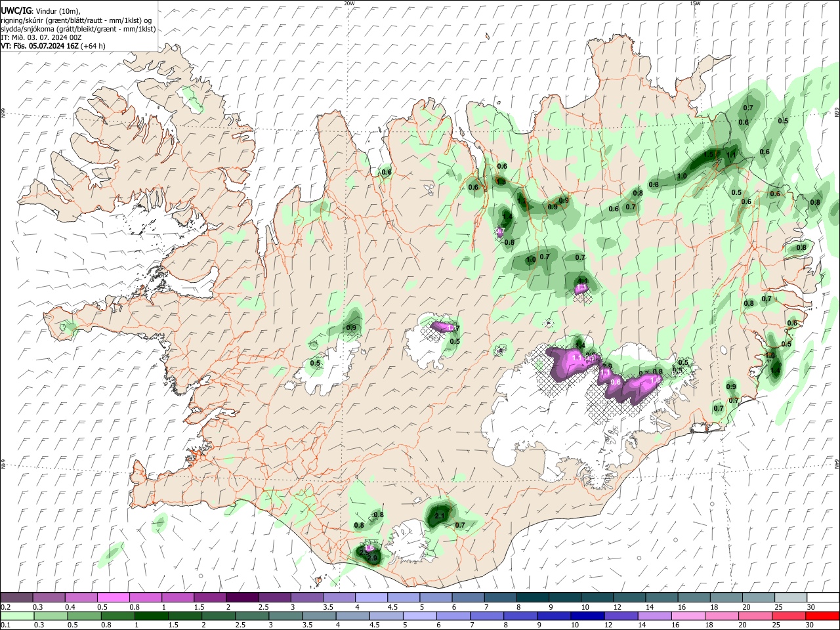The width and height of the screenshot is (840, 630).
Task: Click the red-pink bottom-row swatch labeled 25
Action: 788,616
